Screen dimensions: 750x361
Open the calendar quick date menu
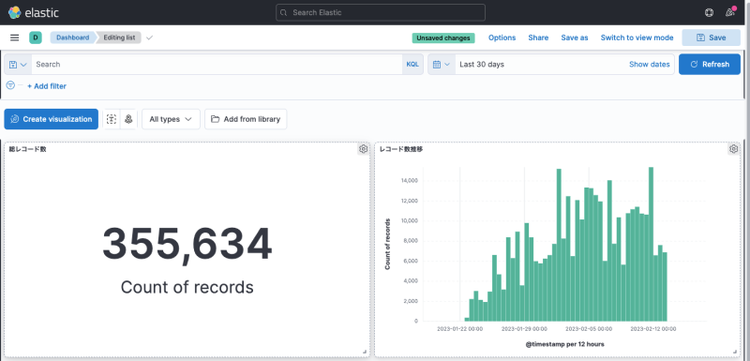click(441, 64)
